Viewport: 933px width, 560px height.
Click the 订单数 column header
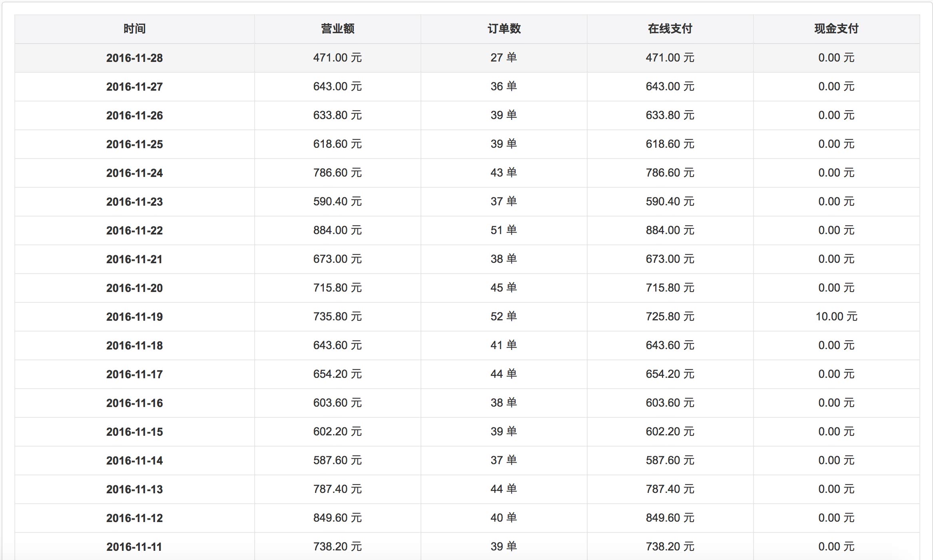click(504, 29)
